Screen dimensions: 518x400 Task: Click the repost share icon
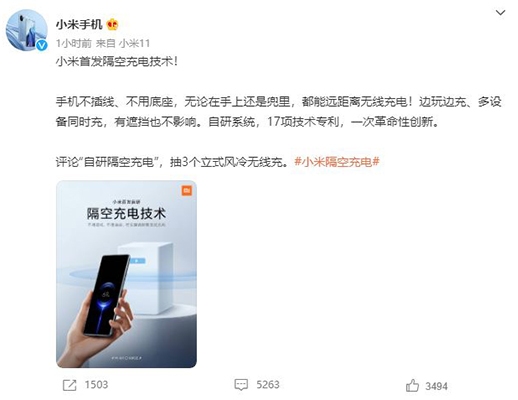pyautogui.click(x=69, y=385)
